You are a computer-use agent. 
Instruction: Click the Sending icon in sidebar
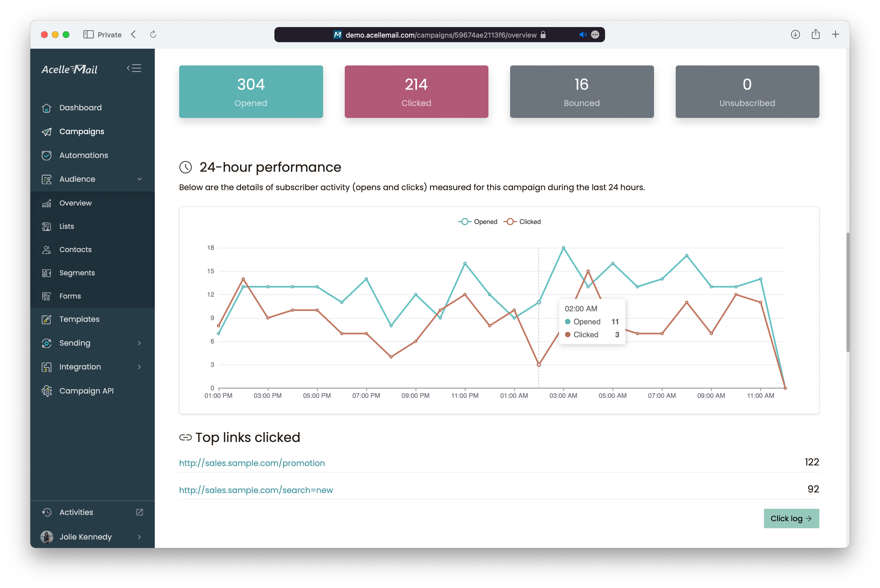(x=47, y=343)
